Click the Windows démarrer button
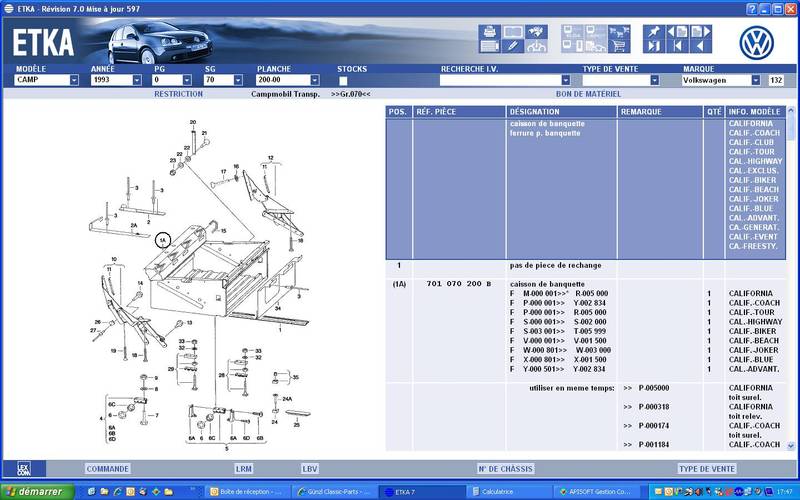 coord(38,492)
